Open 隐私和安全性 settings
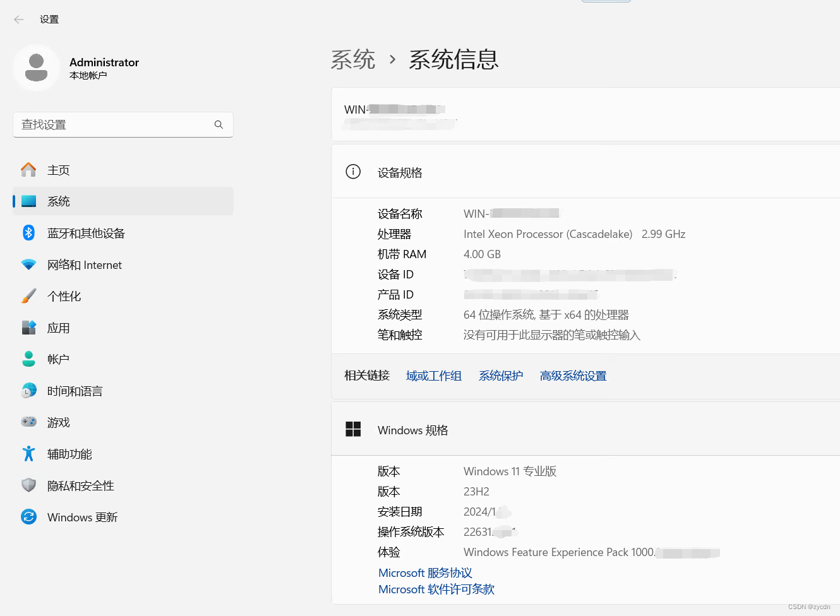840x616 pixels. [123, 485]
